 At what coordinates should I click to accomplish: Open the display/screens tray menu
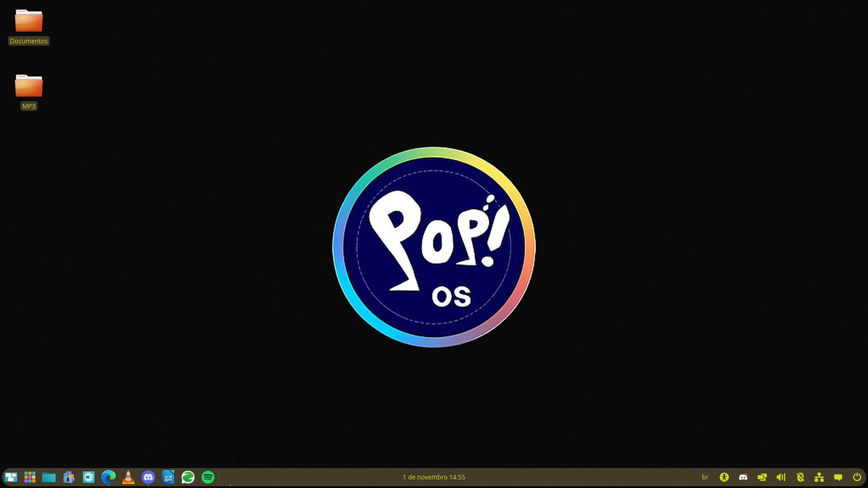point(762,477)
